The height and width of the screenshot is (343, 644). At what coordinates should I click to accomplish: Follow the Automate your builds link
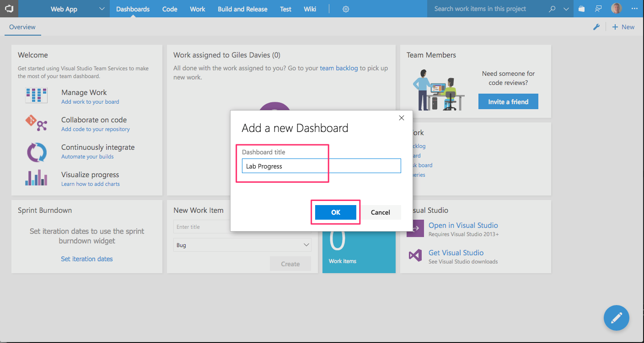tap(87, 157)
